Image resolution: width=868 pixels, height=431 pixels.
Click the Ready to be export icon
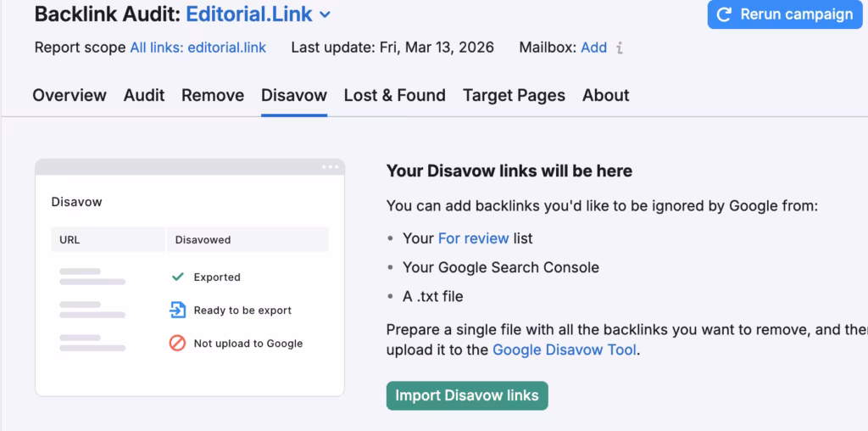click(x=177, y=311)
